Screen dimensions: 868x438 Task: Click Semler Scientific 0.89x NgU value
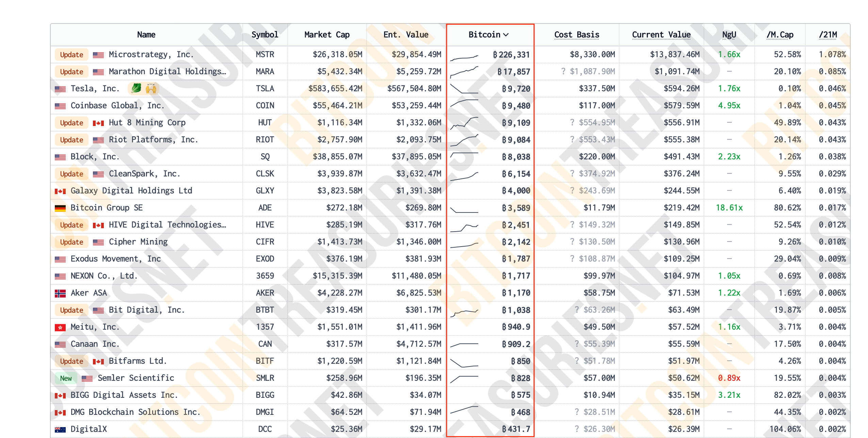click(729, 378)
